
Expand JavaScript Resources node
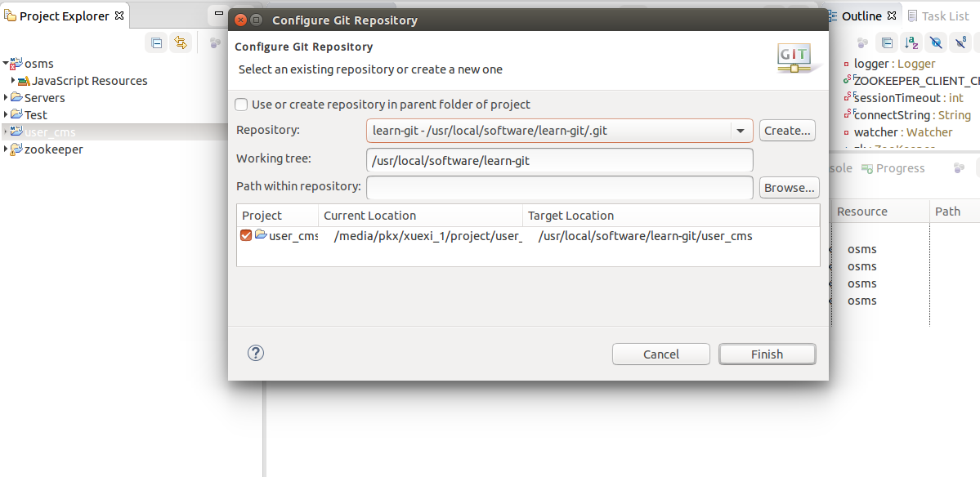(13, 81)
